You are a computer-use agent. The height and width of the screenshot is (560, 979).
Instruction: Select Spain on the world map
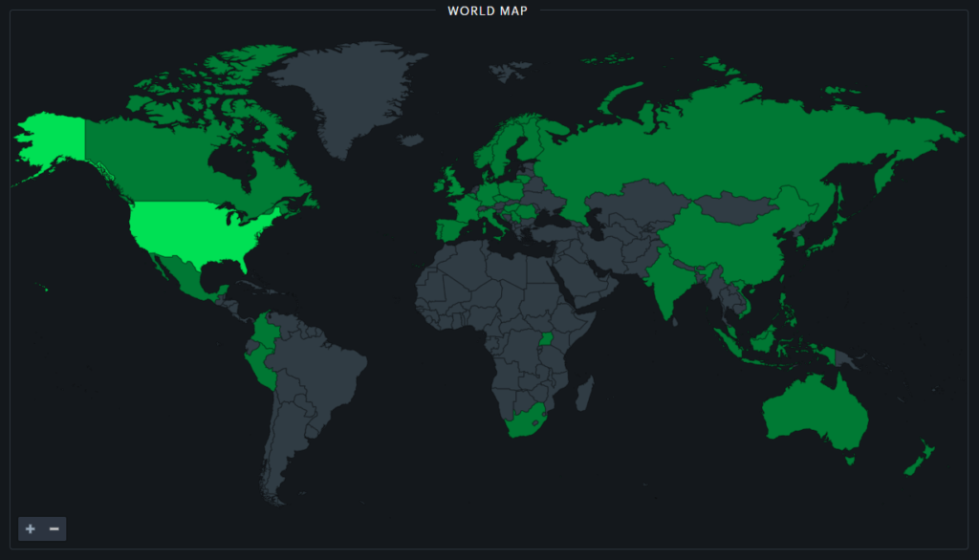coord(452,228)
